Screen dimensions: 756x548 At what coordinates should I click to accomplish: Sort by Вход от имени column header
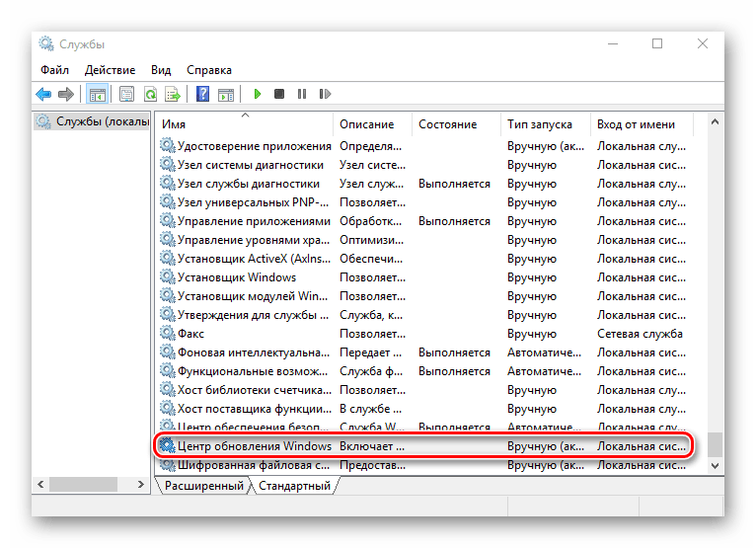point(642,124)
